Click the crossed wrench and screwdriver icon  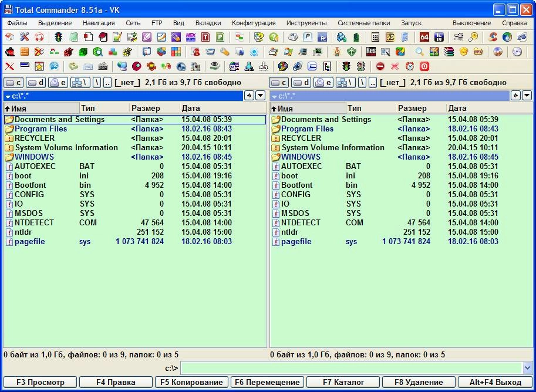pyautogui.click(x=24, y=37)
